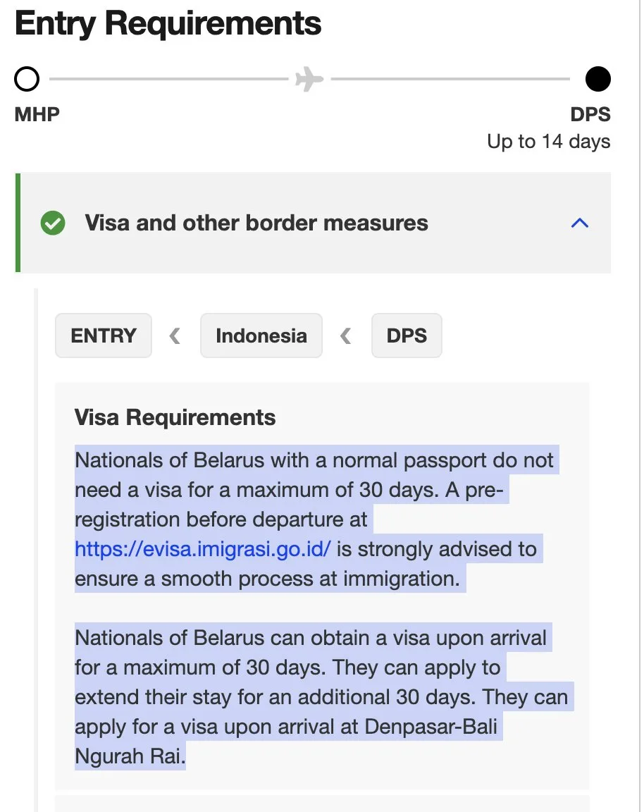Click the Entry Requirements page title
The width and height of the screenshot is (644, 812).
(168, 23)
